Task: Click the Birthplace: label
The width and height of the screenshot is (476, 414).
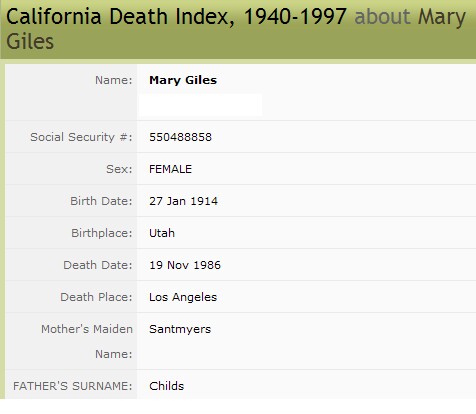Action: (x=102, y=233)
